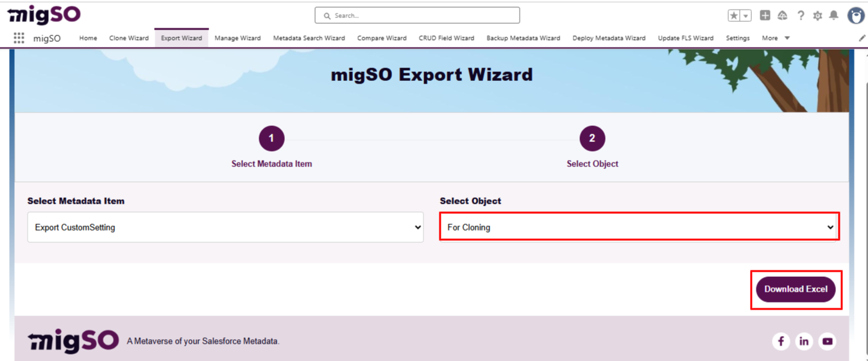Click the Select Metadata Item step label

click(x=271, y=164)
